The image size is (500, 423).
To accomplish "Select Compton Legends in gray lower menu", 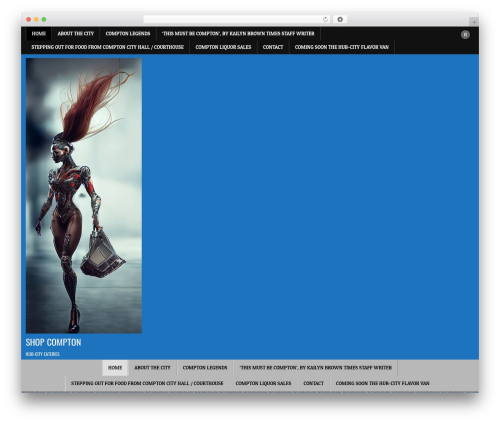I will coord(205,368).
